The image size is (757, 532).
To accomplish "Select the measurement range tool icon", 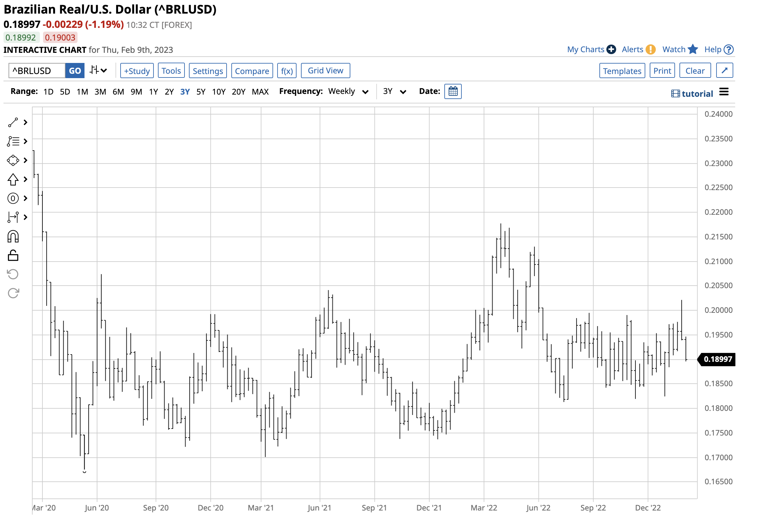I will [x=13, y=218].
